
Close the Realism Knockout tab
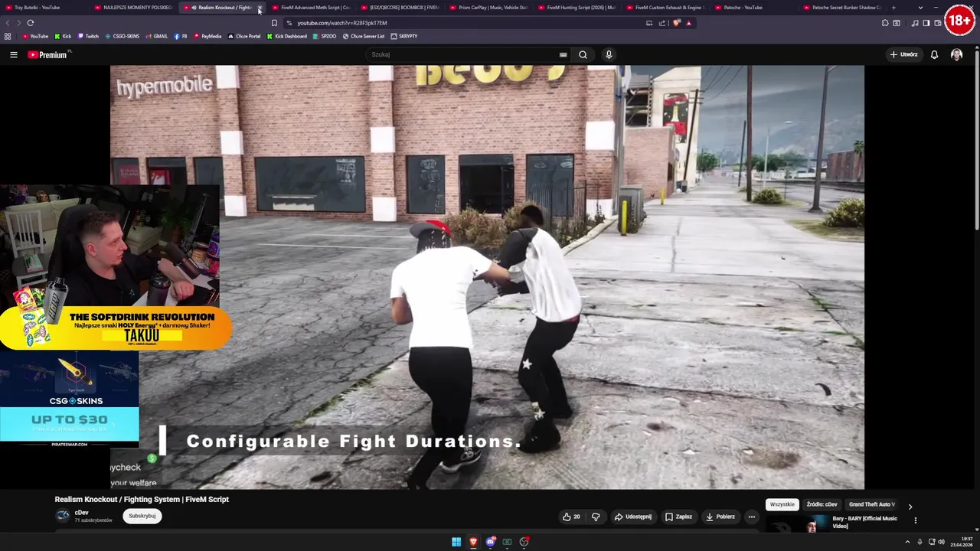coord(260,8)
